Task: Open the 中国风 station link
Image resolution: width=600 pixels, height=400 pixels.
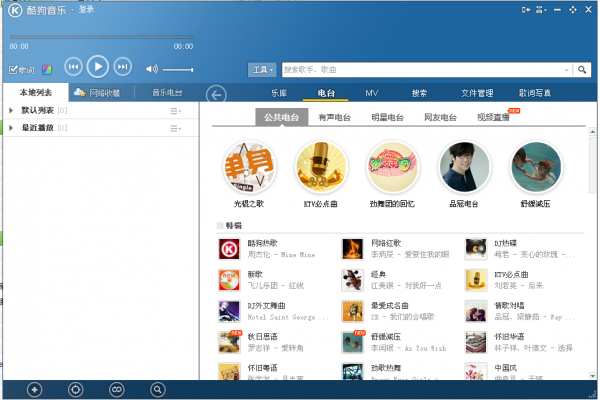Action: 505,368
